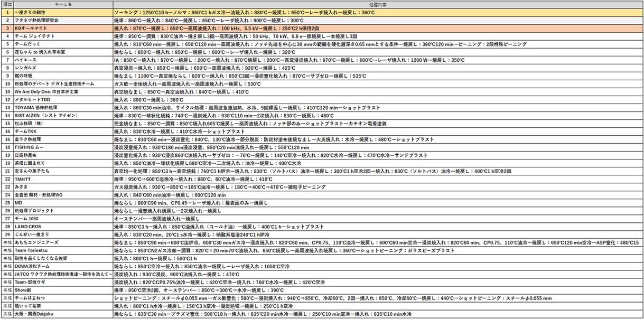Viewport: 644px width, 319px height.
Task: Click the 焼入れ：880°C一焼戻し：380°C treatment cell
Action: click(378, 100)
